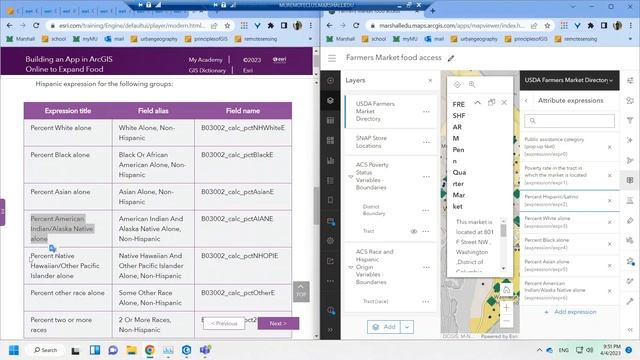Image resolution: width=640 pixels, height=360 pixels.
Task: Select the Layers icon in the dark toolbar
Action: click(330, 100)
